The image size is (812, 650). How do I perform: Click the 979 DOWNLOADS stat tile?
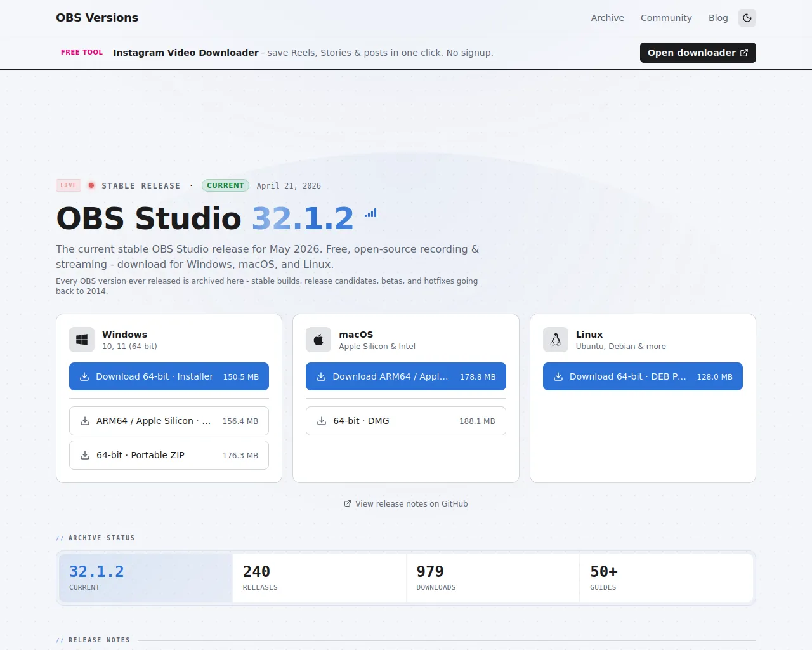pos(493,578)
